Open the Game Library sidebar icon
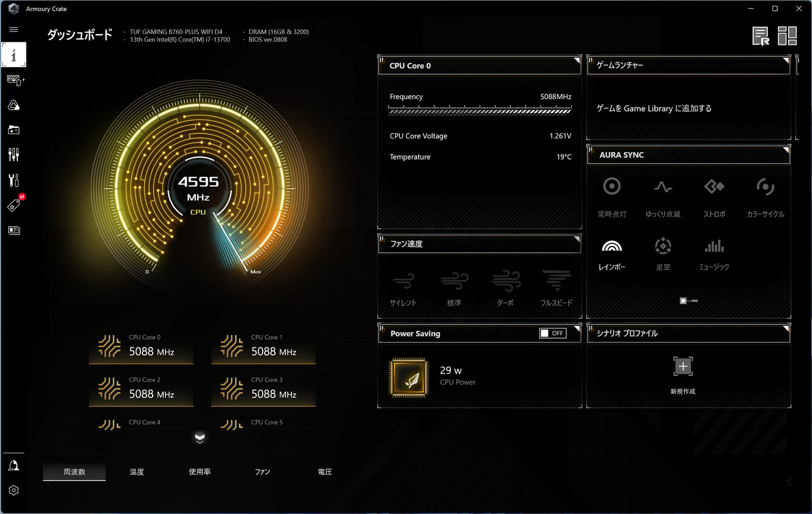The image size is (812, 514). coord(14,130)
